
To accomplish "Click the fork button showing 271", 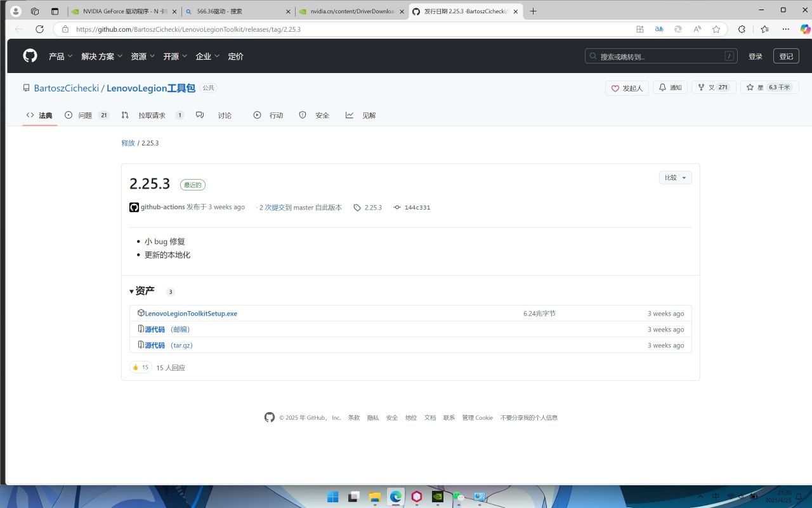I will coord(714,88).
